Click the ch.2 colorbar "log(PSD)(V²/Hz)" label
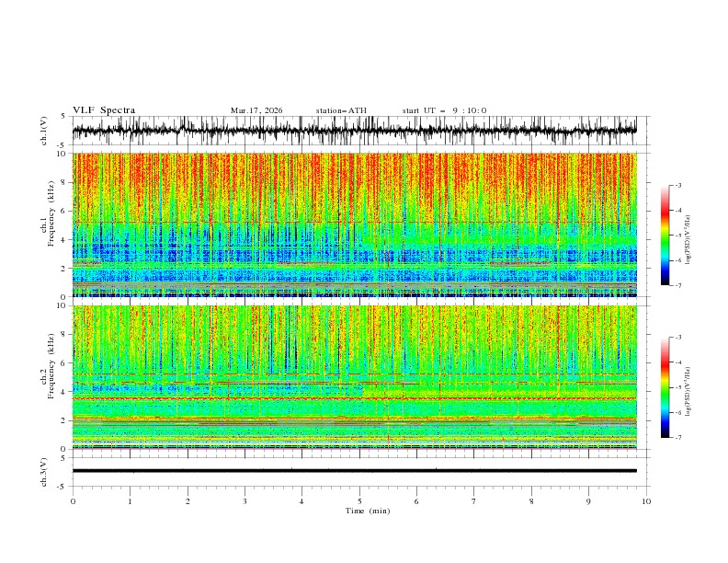 coord(688,392)
